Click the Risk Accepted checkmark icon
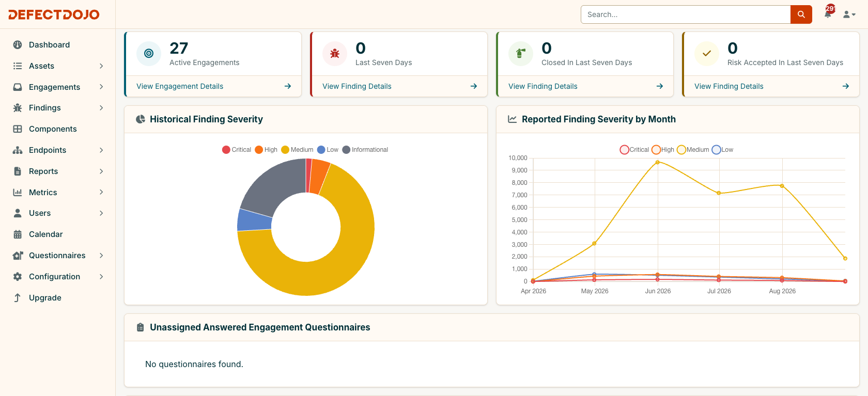The image size is (868, 396). click(707, 53)
